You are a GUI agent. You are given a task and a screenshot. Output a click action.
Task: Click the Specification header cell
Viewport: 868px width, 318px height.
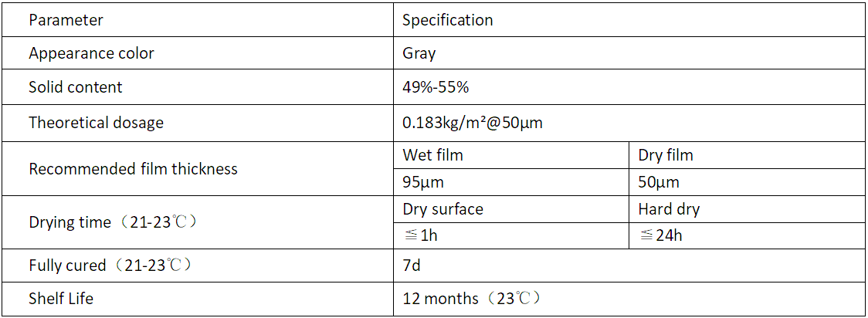(x=630, y=20)
